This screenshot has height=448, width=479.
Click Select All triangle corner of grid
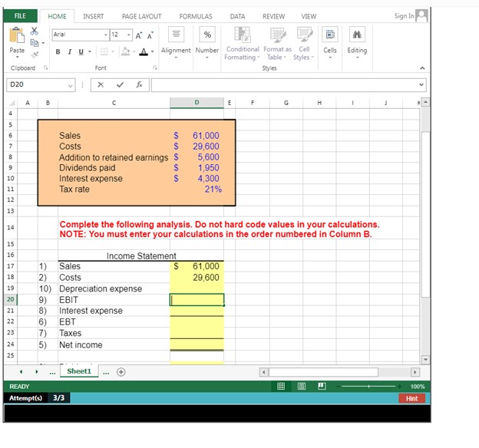pyautogui.click(x=12, y=103)
